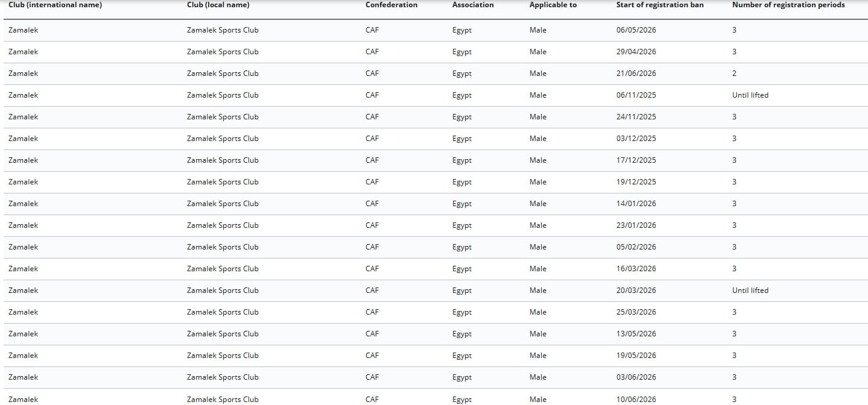Select the date cell 20/03/2026
868x405 pixels.
click(x=636, y=290)
